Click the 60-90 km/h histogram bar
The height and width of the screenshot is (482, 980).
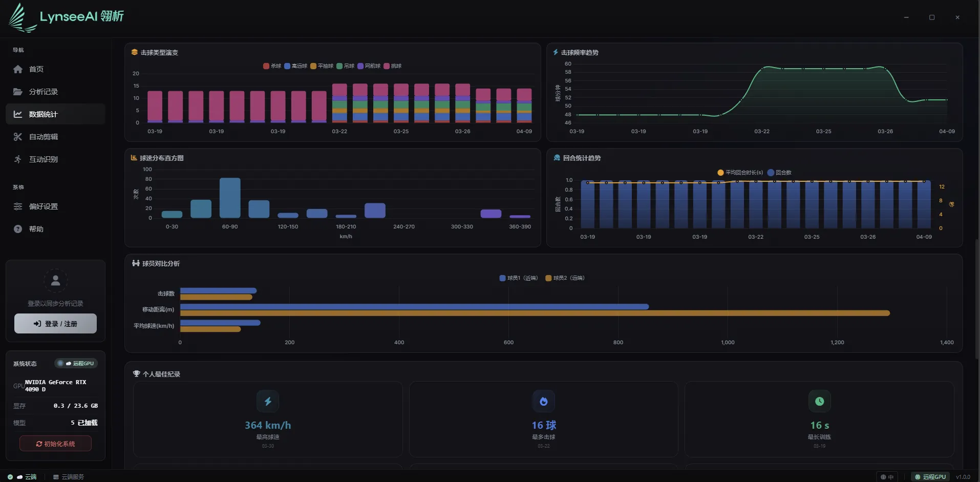pyautogui.click(x=230, y=198)
